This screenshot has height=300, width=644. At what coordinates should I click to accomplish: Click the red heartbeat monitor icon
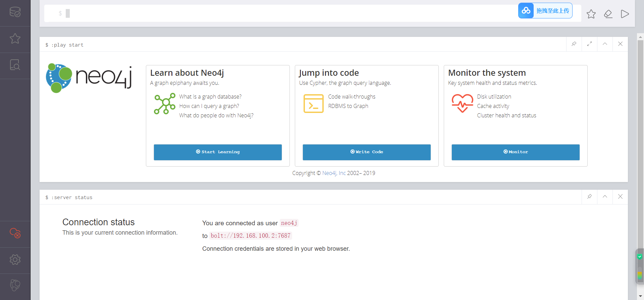463,103
